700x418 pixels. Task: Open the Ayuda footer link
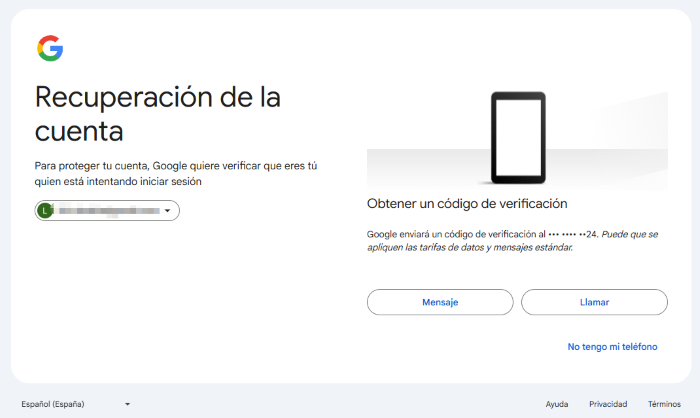[x=557, y=404]
